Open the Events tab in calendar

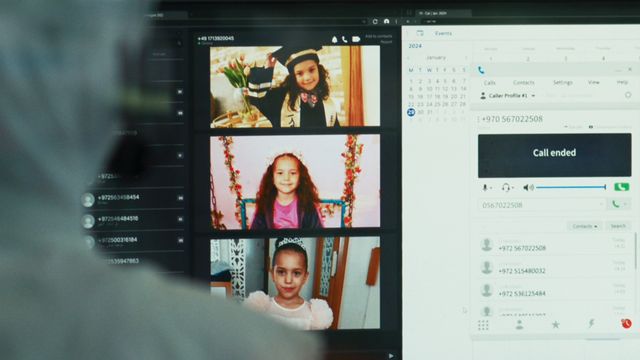(x=443, y=33)
